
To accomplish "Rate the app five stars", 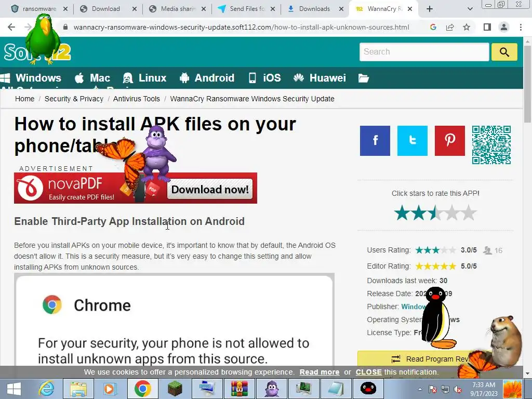I will pos(469,212).
